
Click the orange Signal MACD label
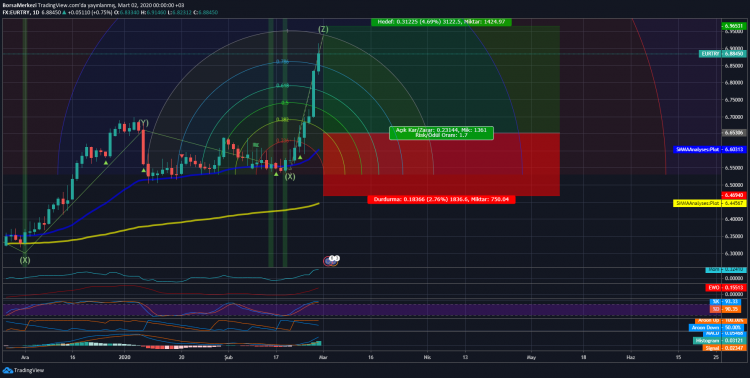(x=726, y=348)
